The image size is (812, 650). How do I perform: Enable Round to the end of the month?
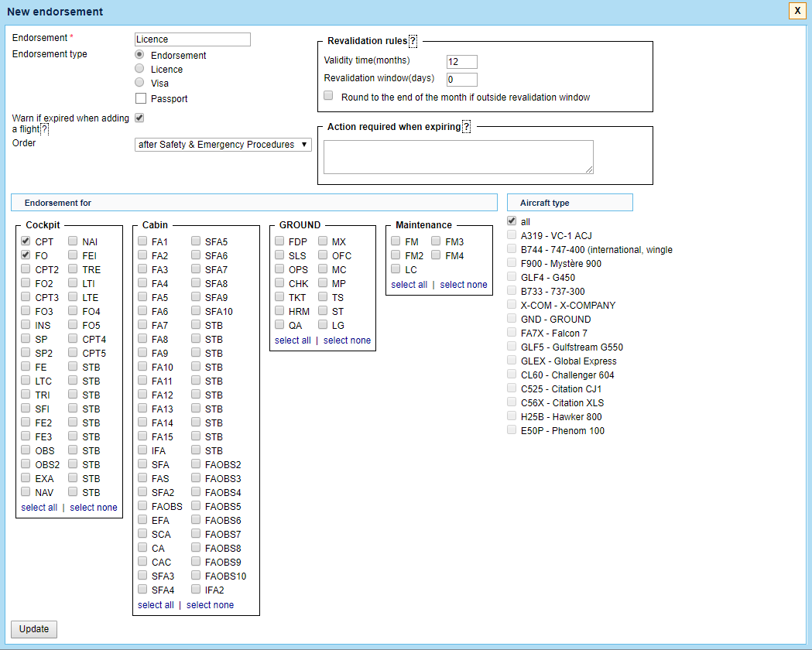tap(328, 96)
